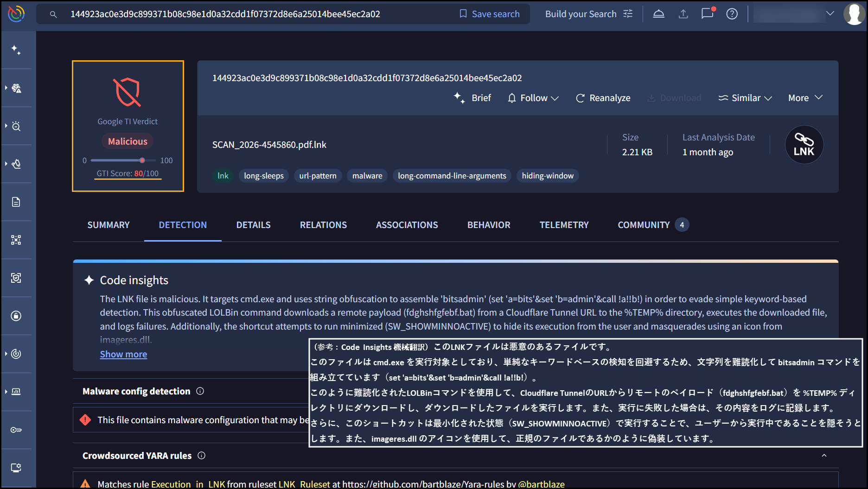This screenshot has height=489, width=868.
Task: Open the Execution_in_LNK rule link
Action: coord(188,484)
